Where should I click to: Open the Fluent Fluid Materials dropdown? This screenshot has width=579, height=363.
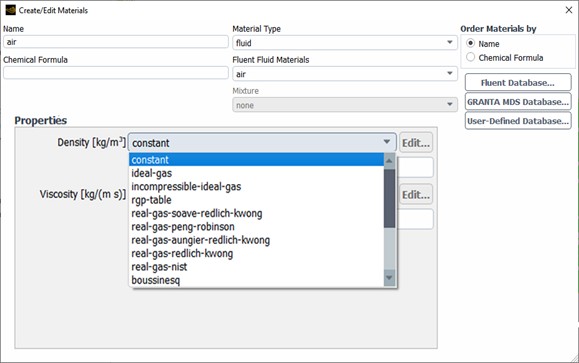345,74
